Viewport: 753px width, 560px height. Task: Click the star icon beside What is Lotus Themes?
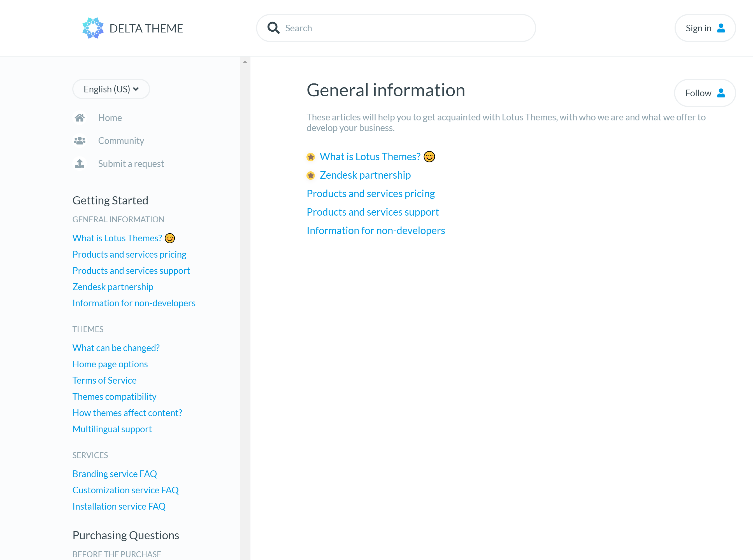311,157
